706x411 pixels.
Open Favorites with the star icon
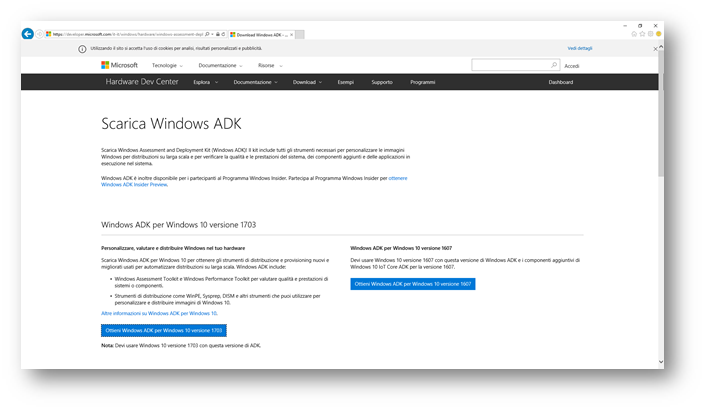tap(642, 34)
